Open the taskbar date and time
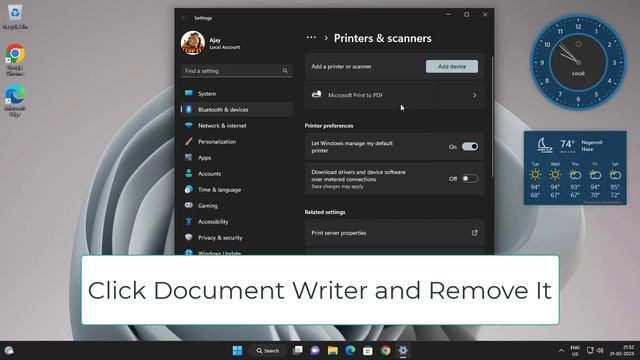This screenshot has height=360, width=640. click(x=622, y=350)
